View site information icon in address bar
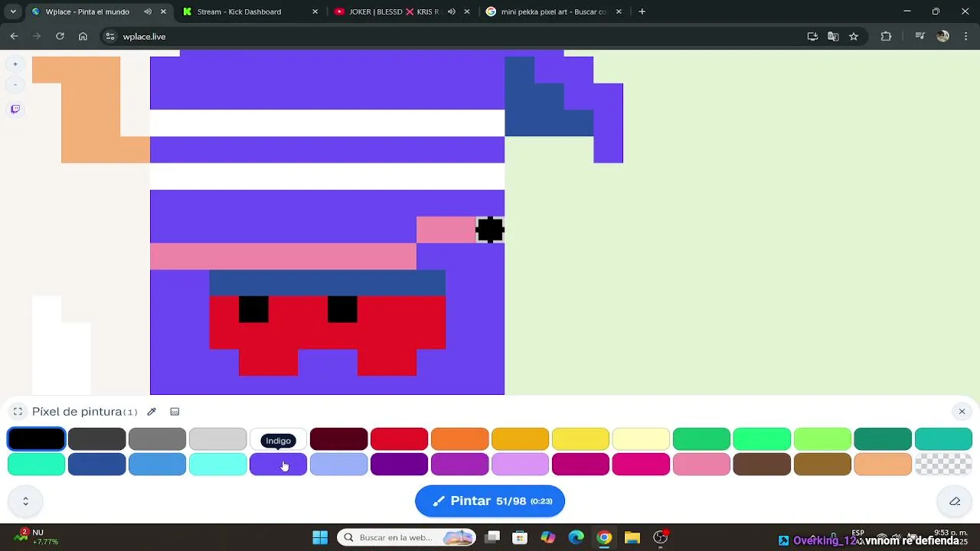This screenshot has width=980, height=551. click(x=110, y=36)
